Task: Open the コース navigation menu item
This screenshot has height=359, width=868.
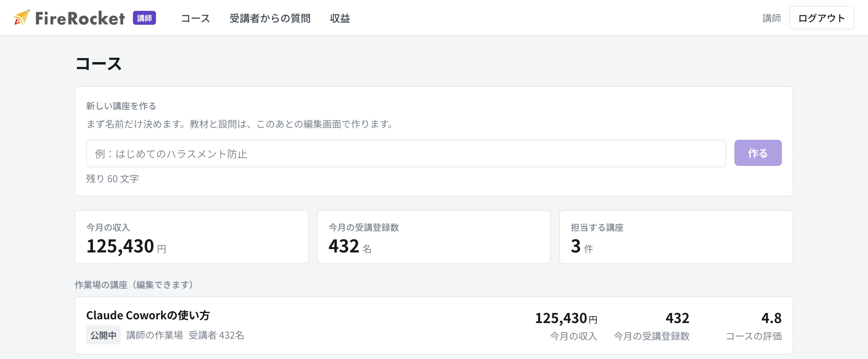Action: 196,18
